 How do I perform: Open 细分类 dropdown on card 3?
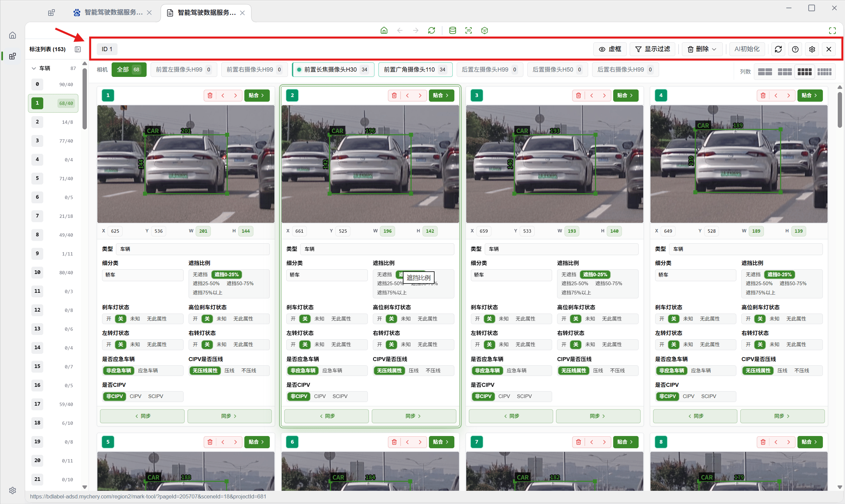pos(511,275)
